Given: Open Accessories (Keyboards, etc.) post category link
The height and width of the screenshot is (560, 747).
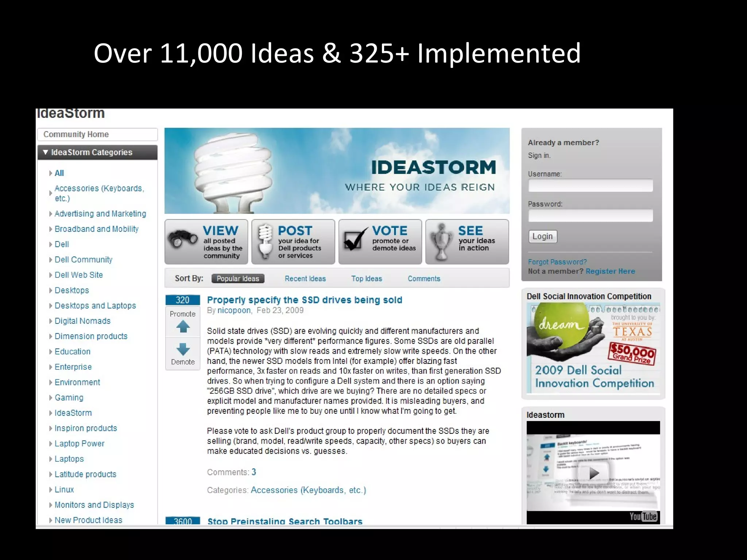Looking at the screenshot, I should (x=308, y=490).
